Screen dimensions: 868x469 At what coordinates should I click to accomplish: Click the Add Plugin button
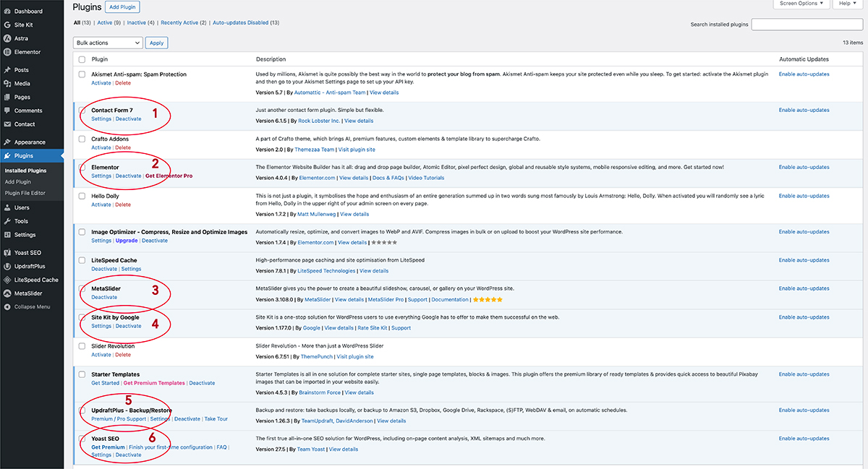[122, 7]
